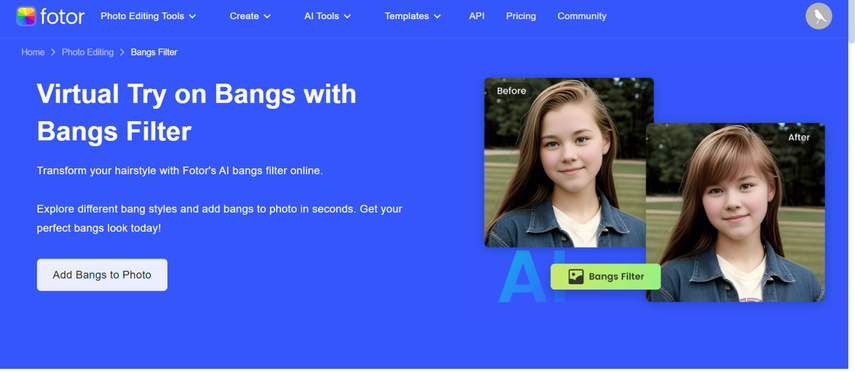
Task: Expand the Photo Editing Tools menu
Action: pyautogui.click(x=148, y=16)
